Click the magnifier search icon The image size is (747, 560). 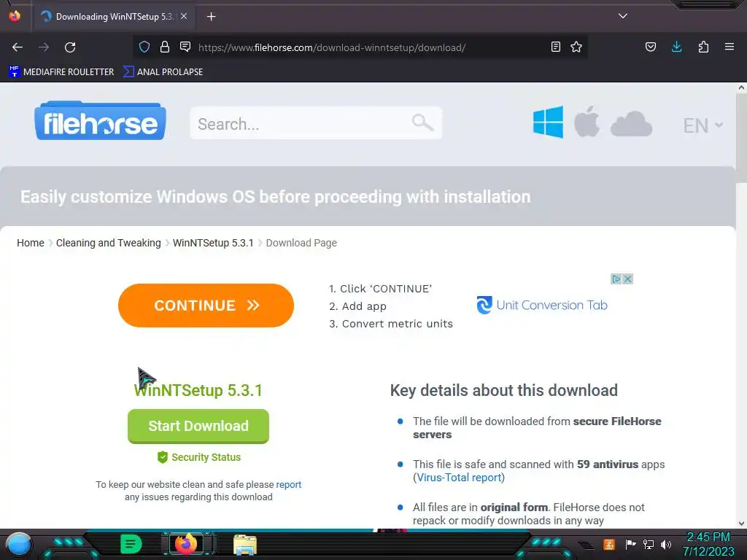422,122
